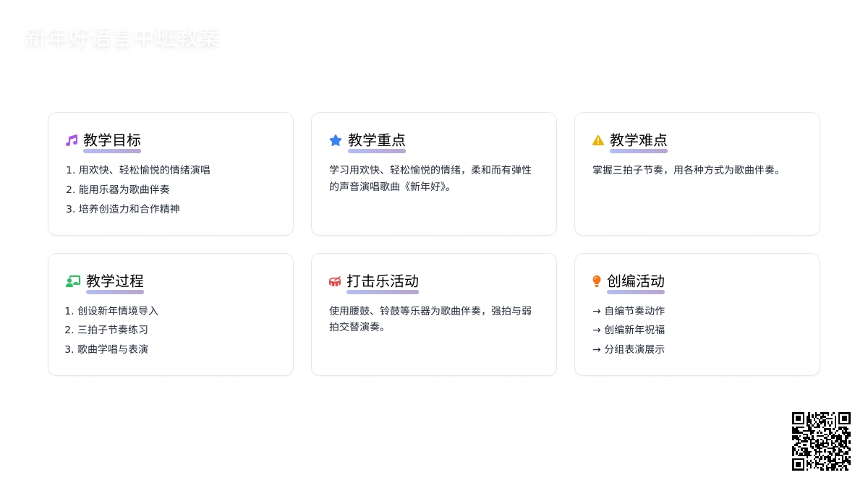Select the 打击乐活动 heading
Image resolution: width=868 pixels, height=488 pixels.
(x=382, y=281)
